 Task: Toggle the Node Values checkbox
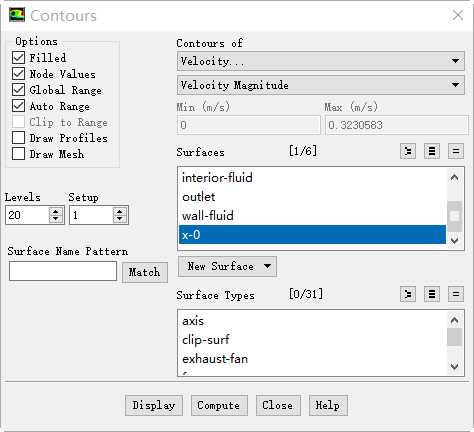[x=18, y=74]
